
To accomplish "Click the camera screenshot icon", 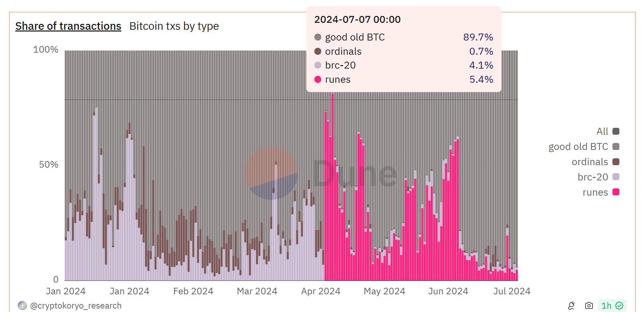I will [x=589, y=305].
